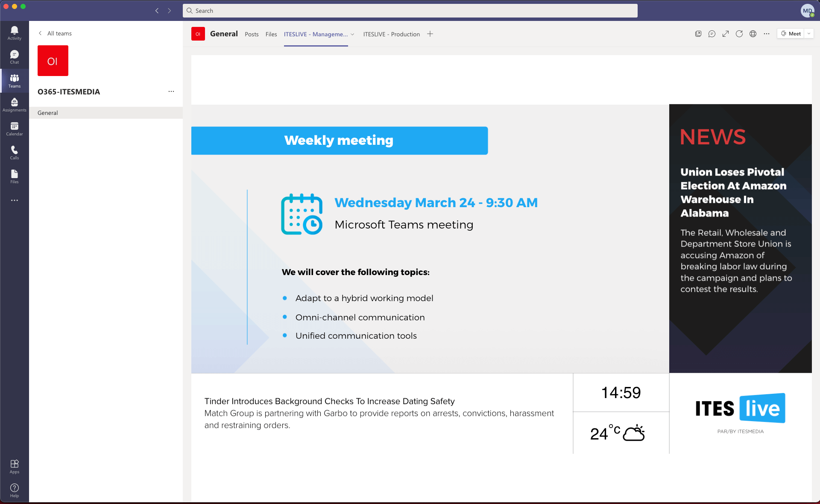This screenshot has width=820, height=504.
Task: Click Microsoft Teams meeting text
Action: [404, 225]
